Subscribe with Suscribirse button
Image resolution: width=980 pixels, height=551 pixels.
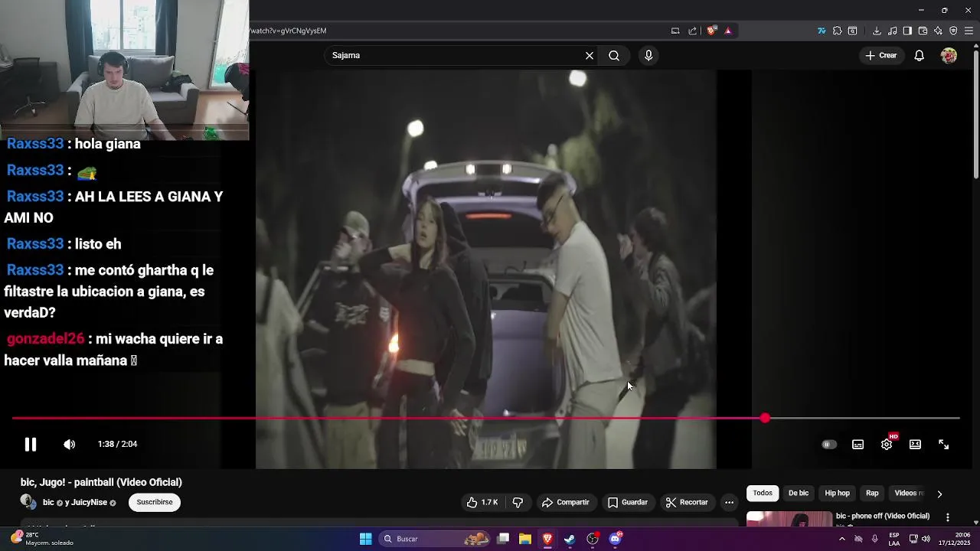(x=155, y=503)
